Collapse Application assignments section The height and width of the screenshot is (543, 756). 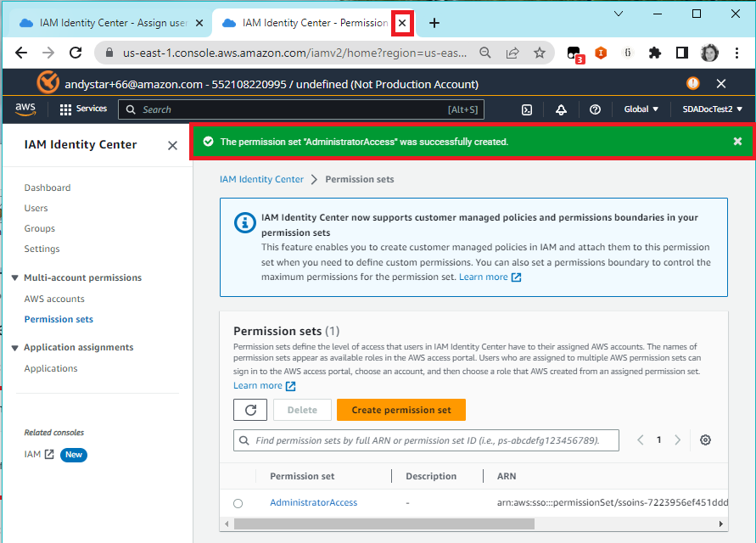15,348
